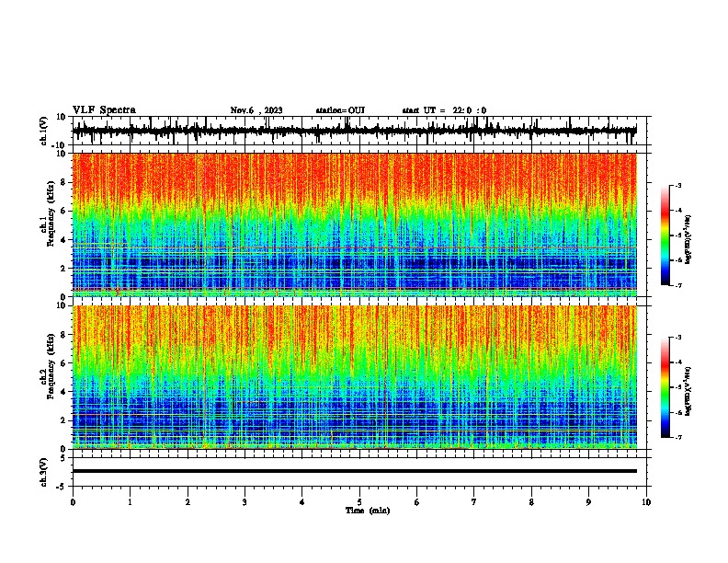728x563 pixels.
Task: Click time axis tick label "10" at bottom right
Action: (646, 502)
